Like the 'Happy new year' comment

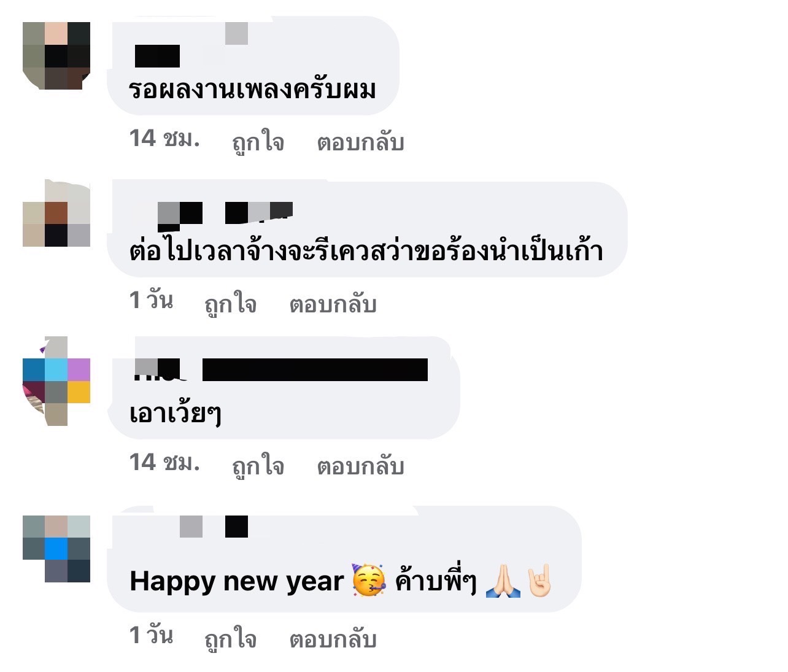230,639
